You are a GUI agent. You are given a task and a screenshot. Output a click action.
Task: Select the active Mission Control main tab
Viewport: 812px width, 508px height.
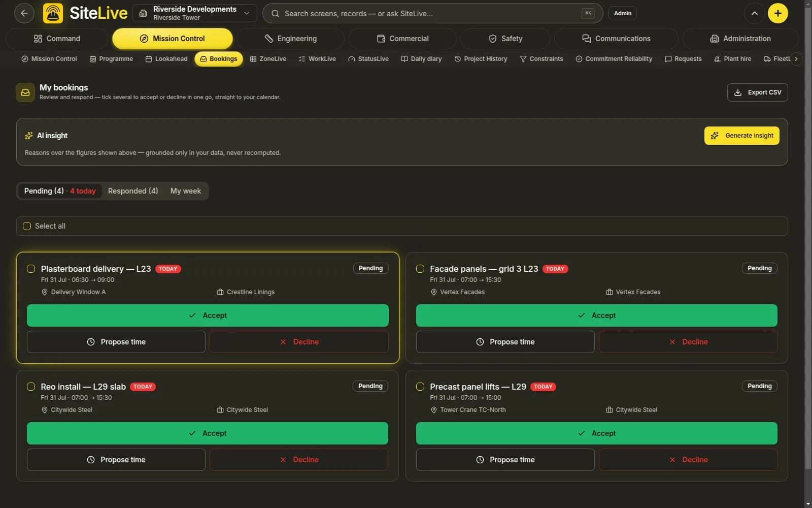[173, 39]
